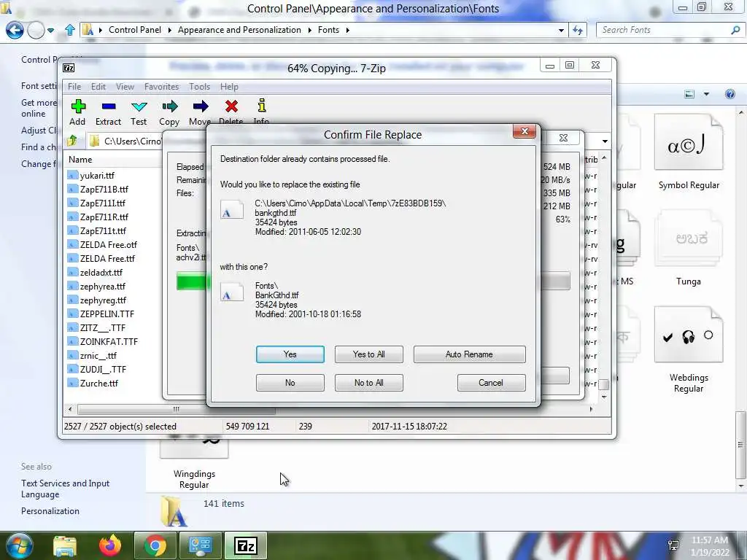Click the Windows Start orb
Viewport: 747px width, 560px height.
click(x=18, y=545)
